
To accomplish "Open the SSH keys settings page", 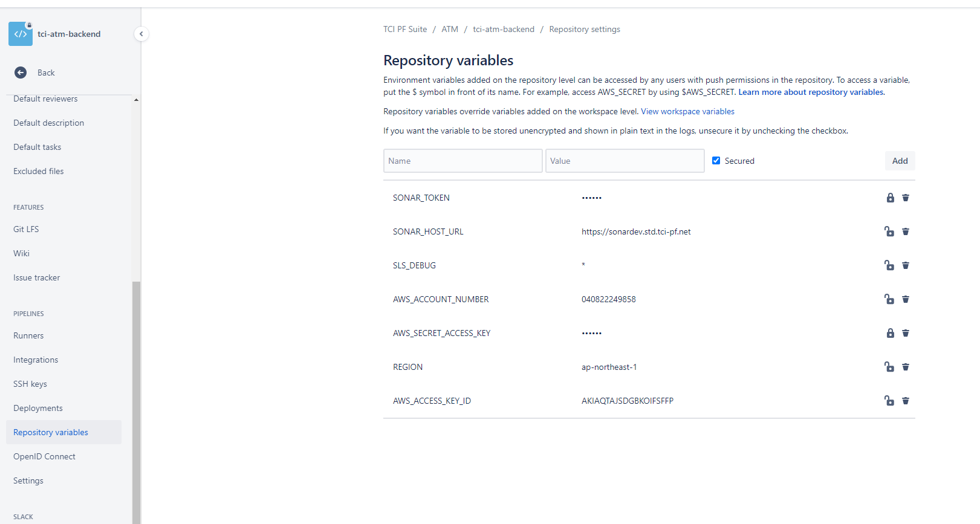I will pyautogui.click(x=30, y=384).
